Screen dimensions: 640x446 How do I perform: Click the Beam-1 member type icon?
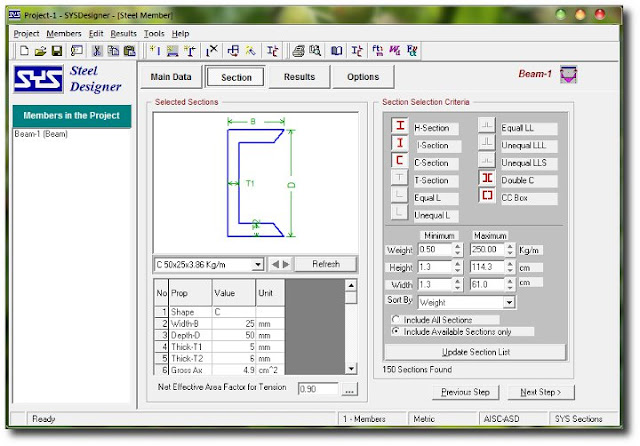569,74
